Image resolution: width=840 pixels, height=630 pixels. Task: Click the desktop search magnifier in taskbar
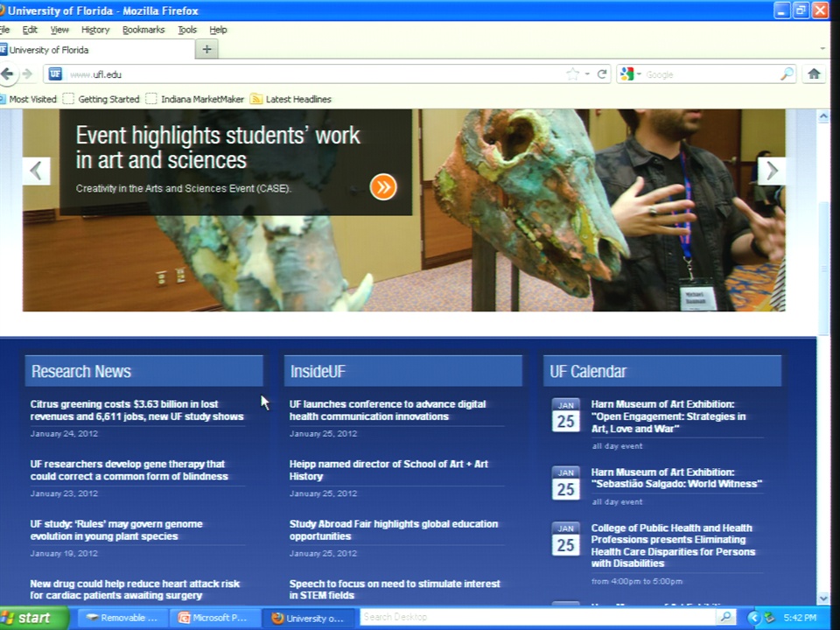726,617
